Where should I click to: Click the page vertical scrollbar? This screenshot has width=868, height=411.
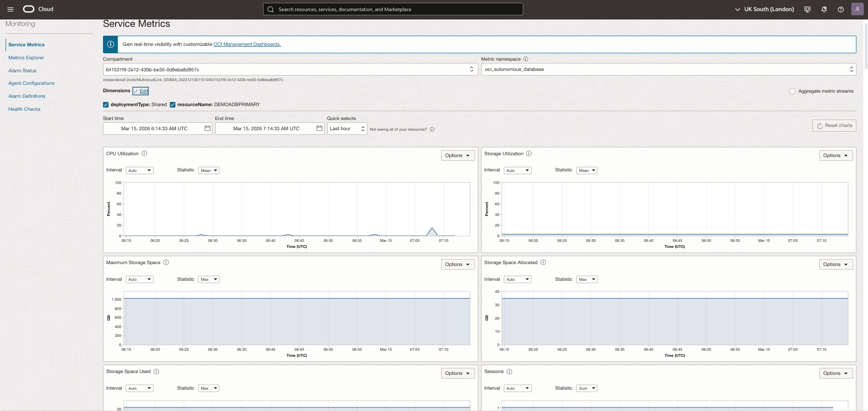865,46
